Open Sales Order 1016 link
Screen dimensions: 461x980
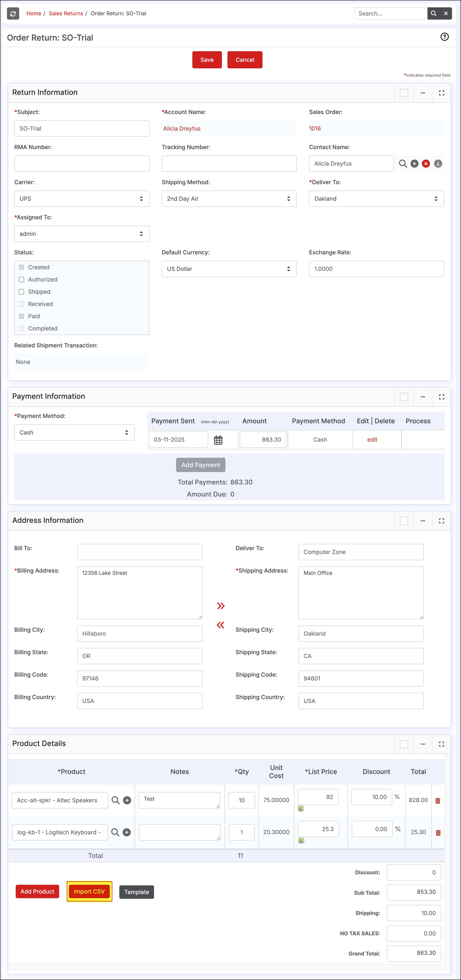315,129
